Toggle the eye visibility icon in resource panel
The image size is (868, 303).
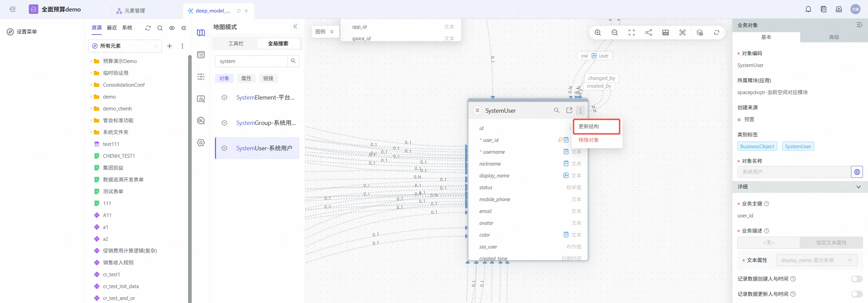click(172, 28)
